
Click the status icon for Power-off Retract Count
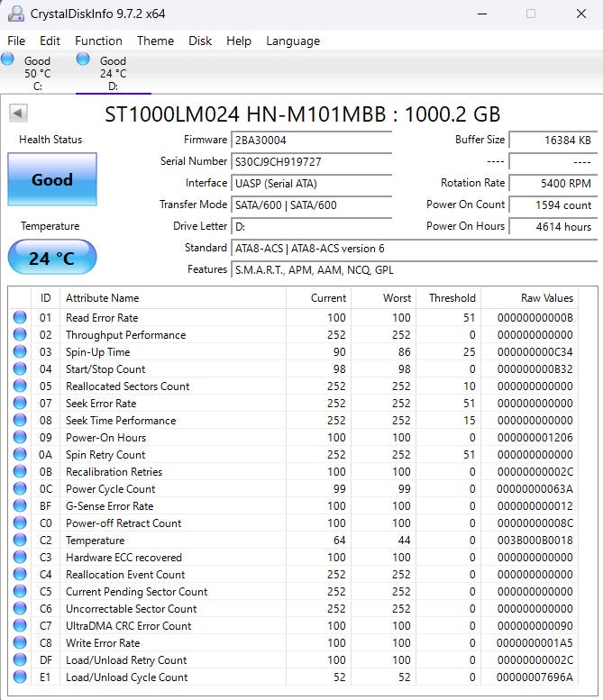click(x=20, y=523)
